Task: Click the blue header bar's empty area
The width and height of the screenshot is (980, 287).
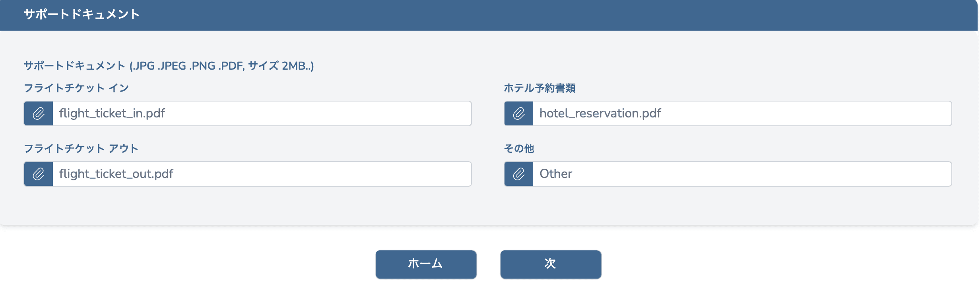Action: pyautogui.click(x=557, y=15)
